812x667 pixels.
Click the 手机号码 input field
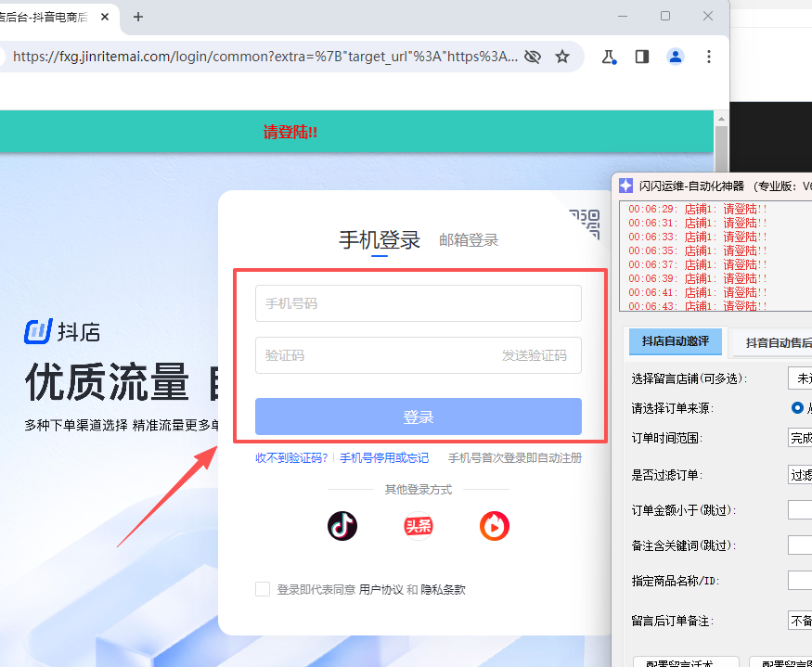click(x=419, y=303)
